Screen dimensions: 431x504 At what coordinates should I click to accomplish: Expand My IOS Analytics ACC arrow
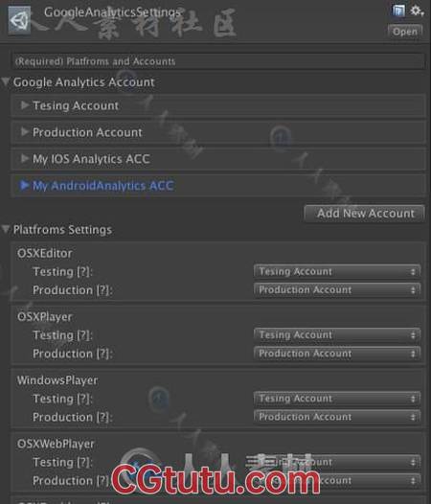25,158
